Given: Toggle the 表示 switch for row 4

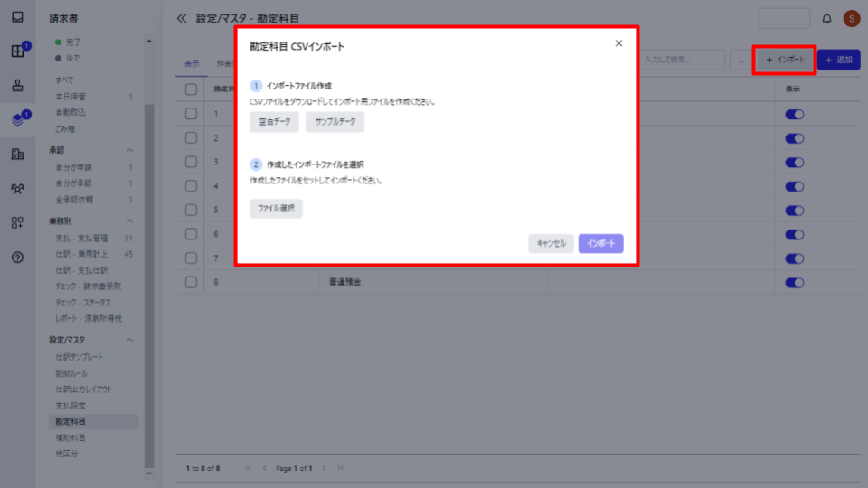Looking at the screenshot, I should (x=795, y=186).
